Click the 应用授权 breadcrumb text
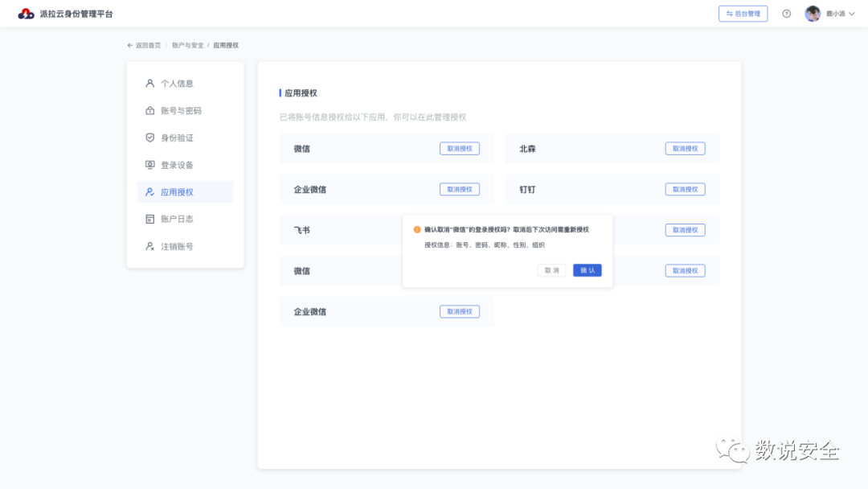Viewport: 868px width, 489px height. (226, 45)
